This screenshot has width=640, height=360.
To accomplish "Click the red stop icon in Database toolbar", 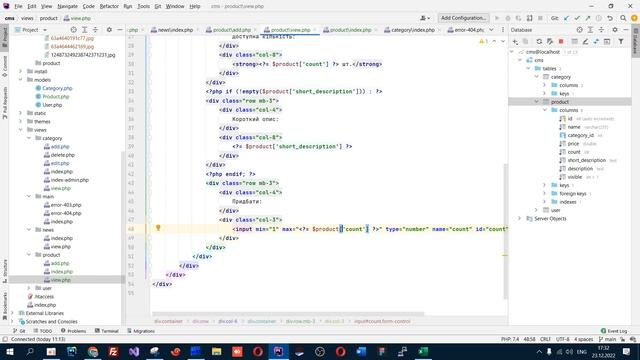I will point(561,42).
